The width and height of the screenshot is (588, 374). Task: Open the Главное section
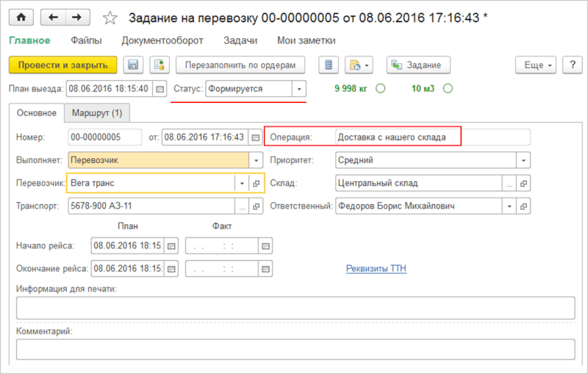tap(29, 40)
